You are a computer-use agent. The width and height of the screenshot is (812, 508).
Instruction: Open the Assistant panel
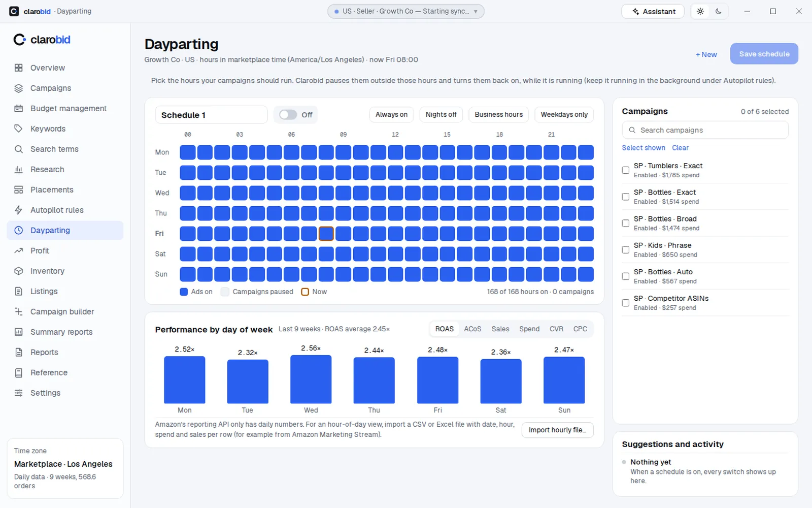click(x=653, y=11)
